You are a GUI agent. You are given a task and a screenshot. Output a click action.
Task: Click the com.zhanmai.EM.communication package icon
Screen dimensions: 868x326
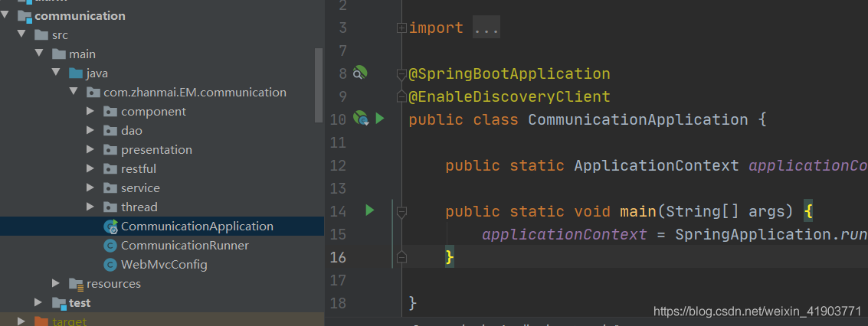click(x=93, y=93)
